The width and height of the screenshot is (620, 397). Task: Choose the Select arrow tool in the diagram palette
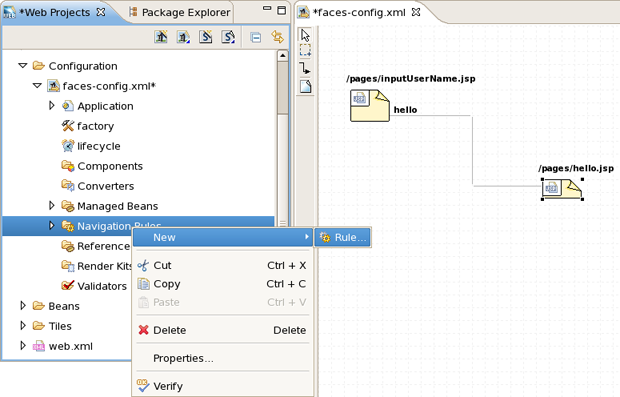305,35
